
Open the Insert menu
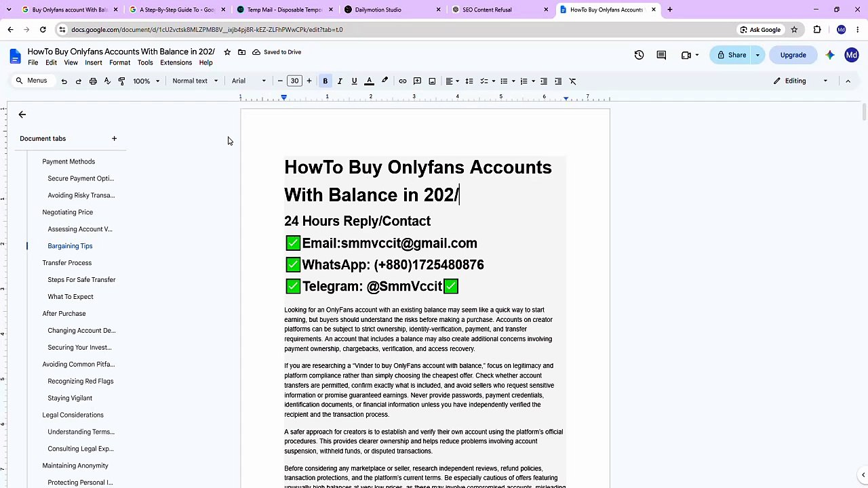[94, 62]
